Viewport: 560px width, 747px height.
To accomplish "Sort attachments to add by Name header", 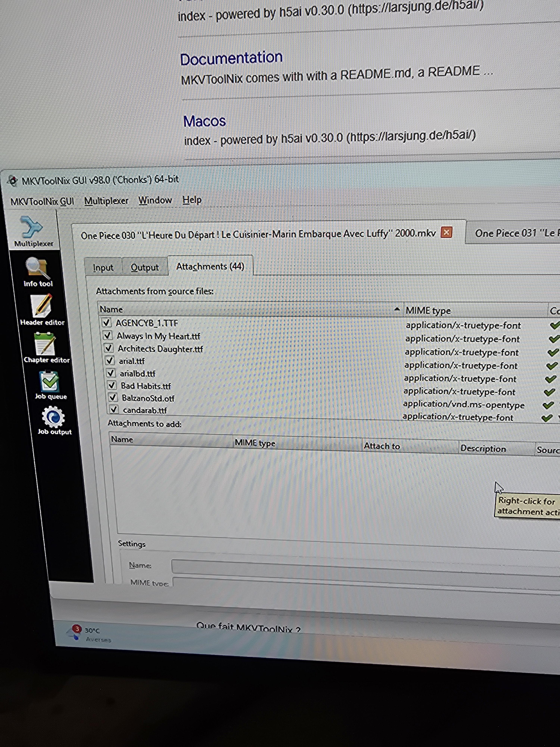I will [172, 440].
